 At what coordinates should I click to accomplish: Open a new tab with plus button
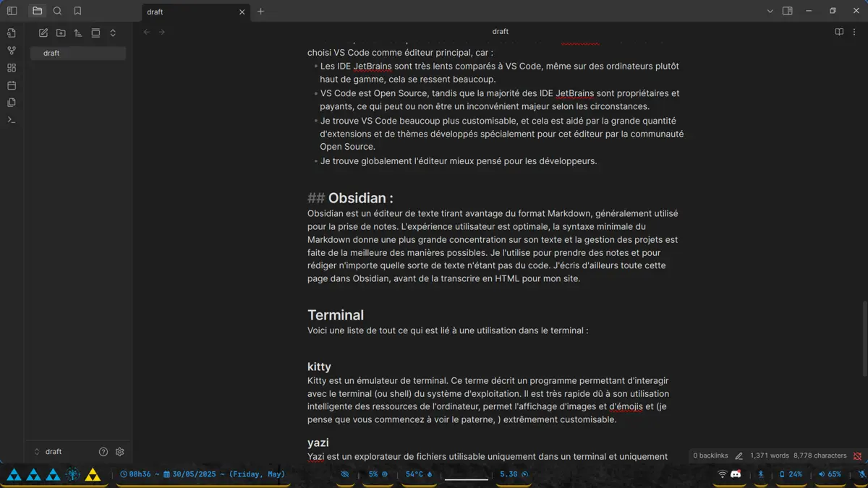click(261, 12)
